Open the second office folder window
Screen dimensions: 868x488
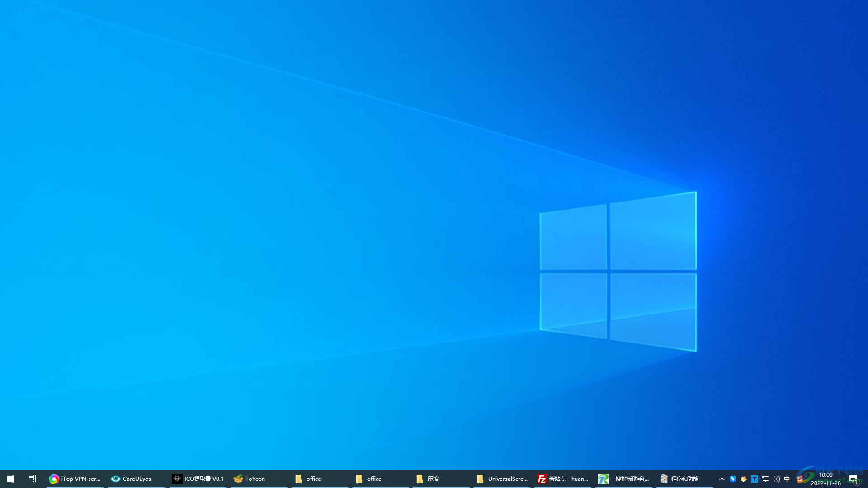tap(381, 479)
